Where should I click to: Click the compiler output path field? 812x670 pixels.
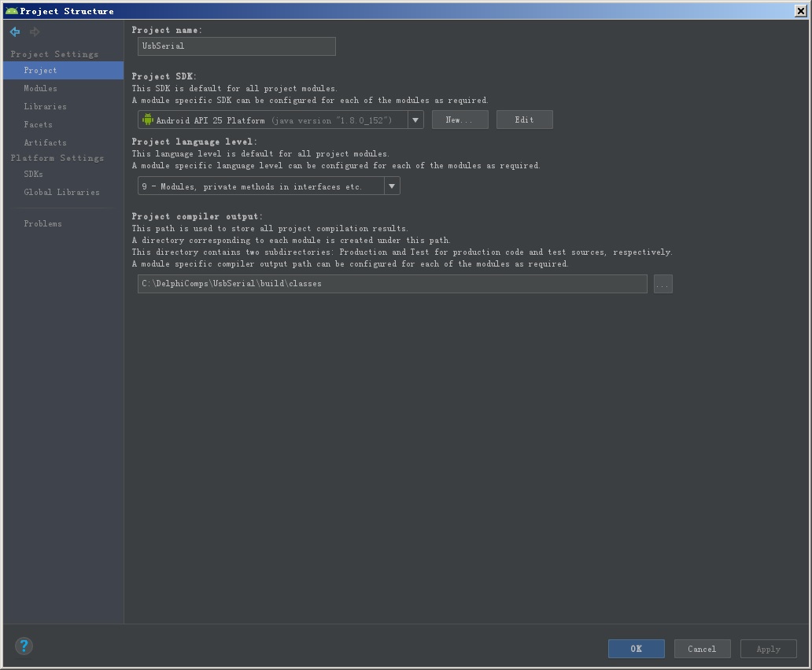coord(392,284)
